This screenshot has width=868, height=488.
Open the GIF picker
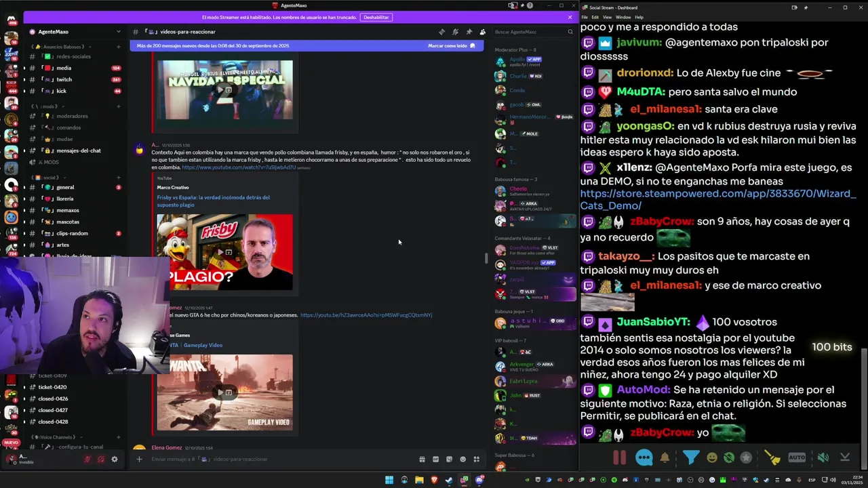[435, 459]
